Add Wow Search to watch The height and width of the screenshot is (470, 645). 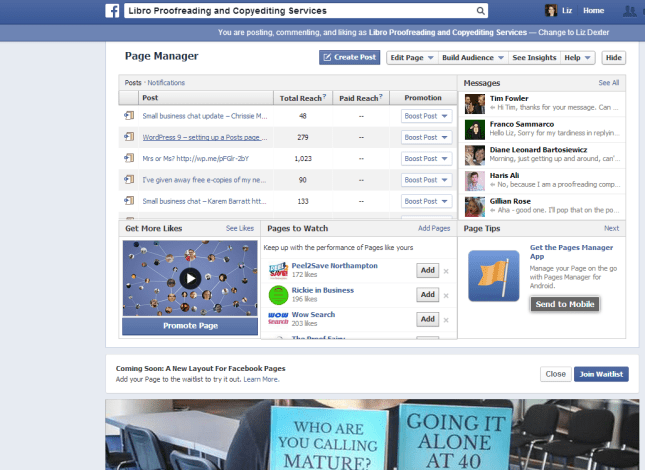click(x=427, y=319)
